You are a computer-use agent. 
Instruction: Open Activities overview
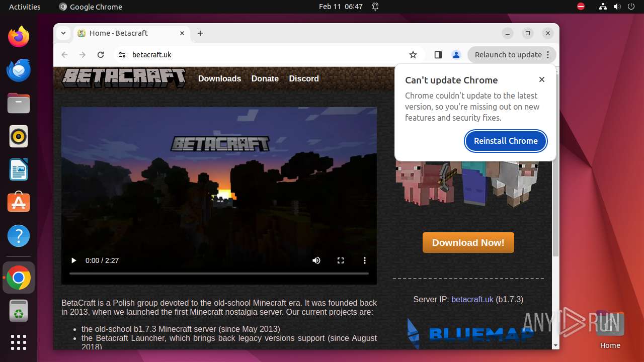coord(25,7)
